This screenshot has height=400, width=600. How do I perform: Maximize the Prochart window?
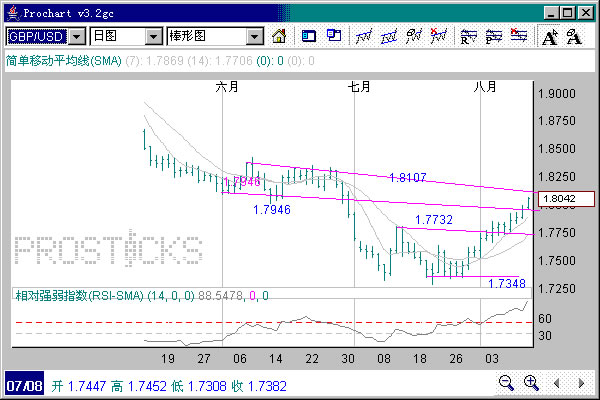pos(567,13)
